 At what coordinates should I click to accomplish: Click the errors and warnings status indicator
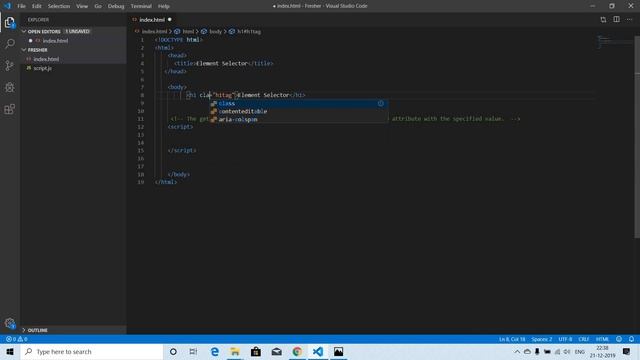click(x=17, y=339)
